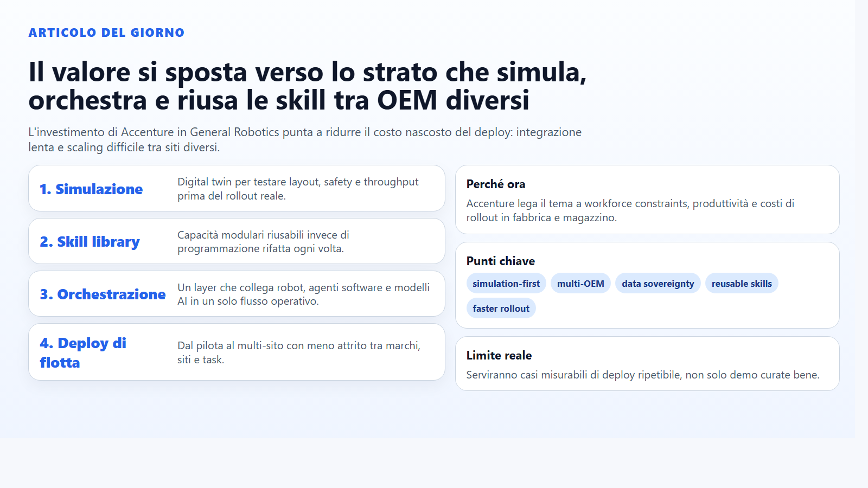Select the 'Limite reale' body text

click(x=643, y=374)
